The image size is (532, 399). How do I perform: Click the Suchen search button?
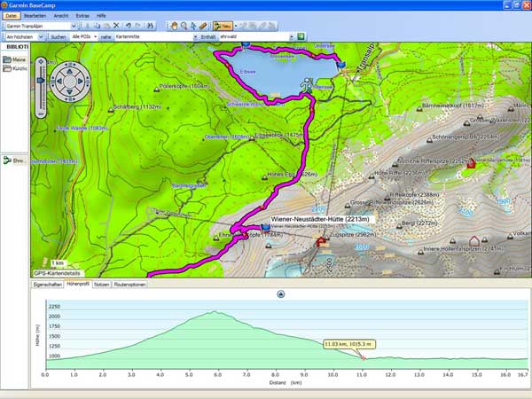point(59,36)
